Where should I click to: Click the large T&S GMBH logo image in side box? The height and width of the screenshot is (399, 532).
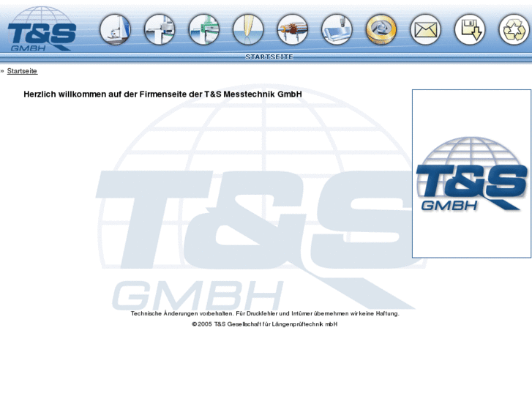471,174
